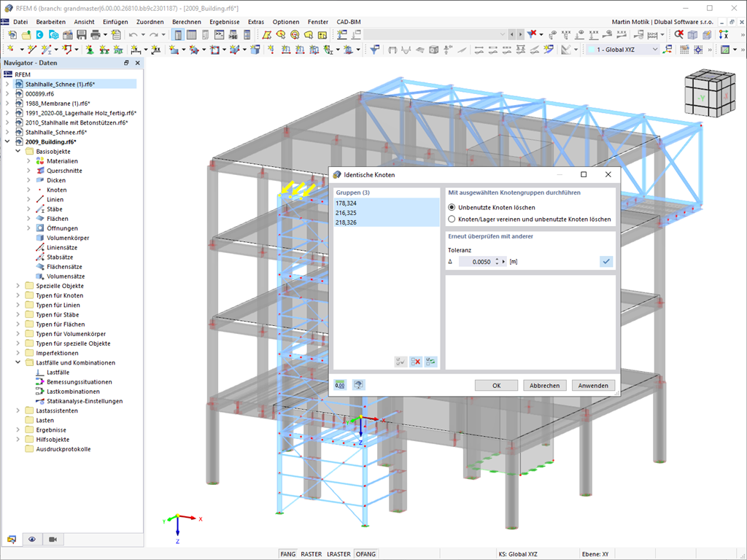
Task: Expand the Lastassistenten folder
Action: [x=18, y=411]
